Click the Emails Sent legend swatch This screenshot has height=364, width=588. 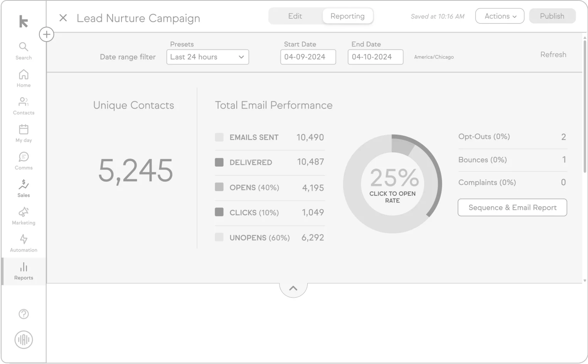point(219,137)
